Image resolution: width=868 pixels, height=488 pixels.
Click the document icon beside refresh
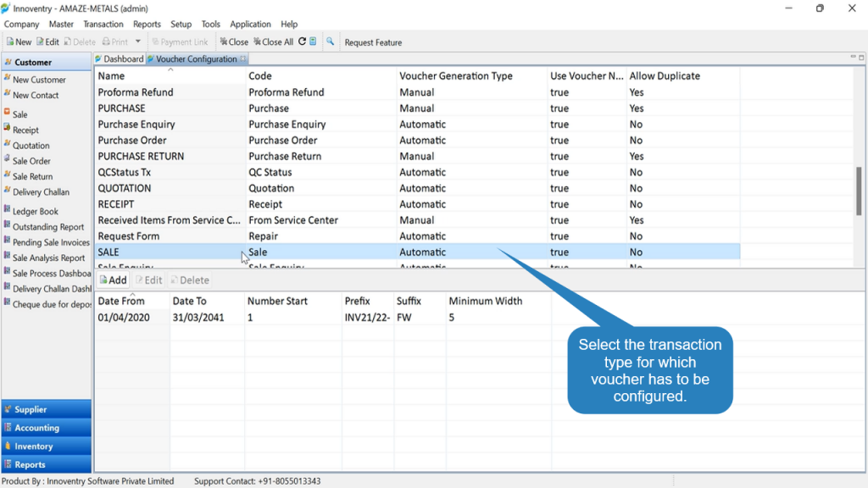point(313,42)
